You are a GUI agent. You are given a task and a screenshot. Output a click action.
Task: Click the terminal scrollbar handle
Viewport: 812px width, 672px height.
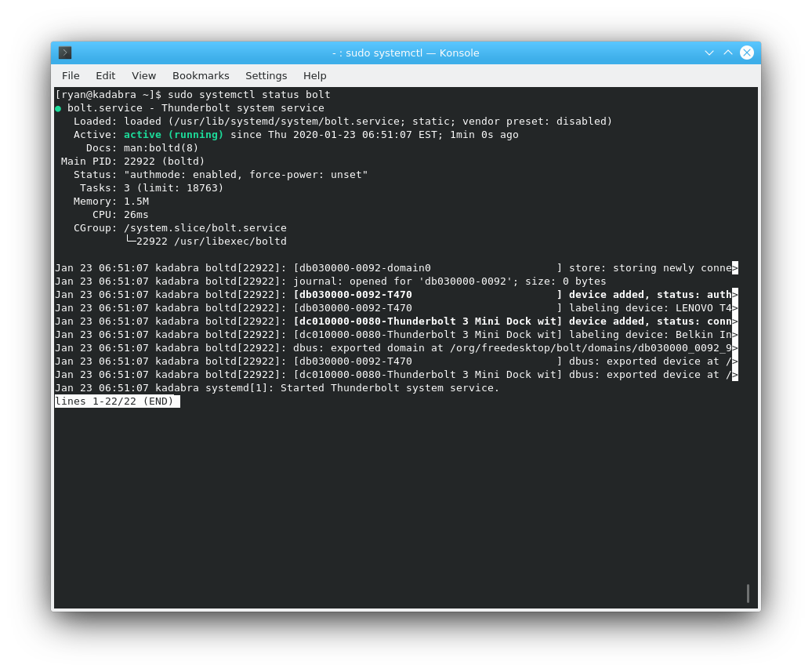tap(748, 594)
